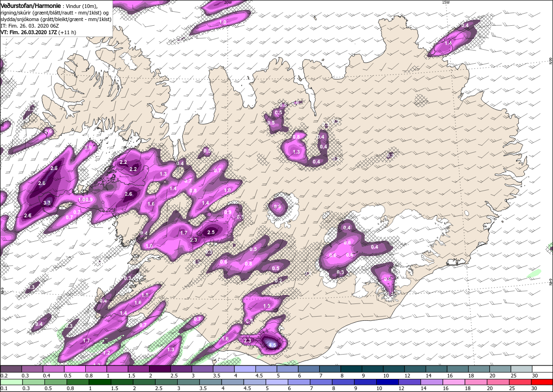Select the '30' label under the lower legend
553x392 pixels.
tap(534, 388)
